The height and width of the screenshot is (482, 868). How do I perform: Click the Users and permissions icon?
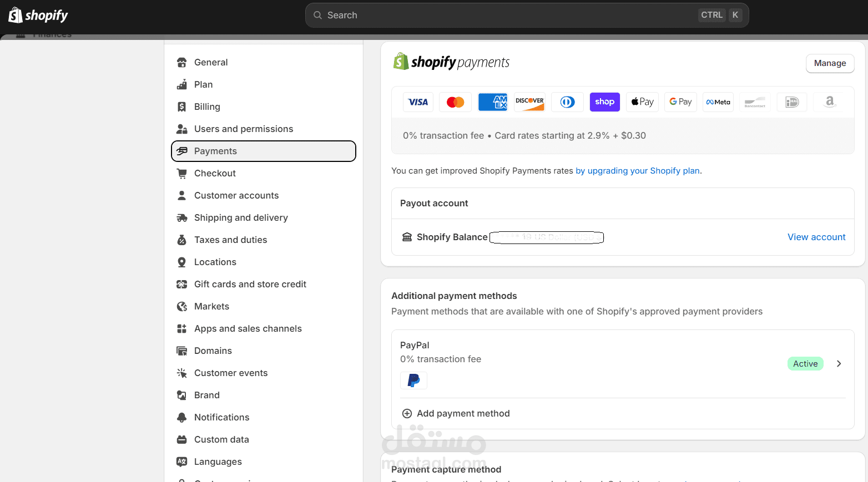[x=181, y=129]
